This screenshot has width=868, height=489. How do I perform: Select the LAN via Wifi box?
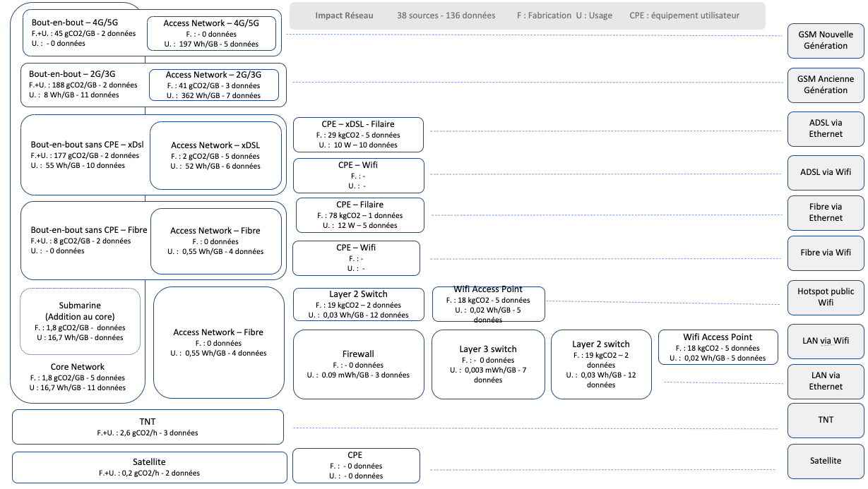pos(826,341)
